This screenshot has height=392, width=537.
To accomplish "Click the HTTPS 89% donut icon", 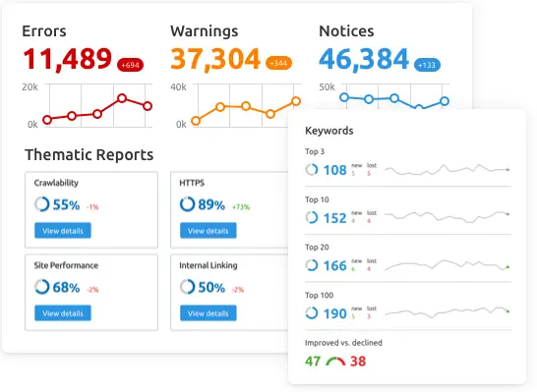I will point(187,204).
